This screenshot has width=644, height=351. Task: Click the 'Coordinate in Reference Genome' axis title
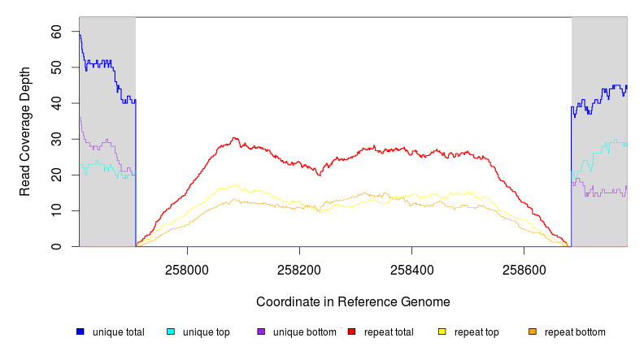tap(353, 301)
